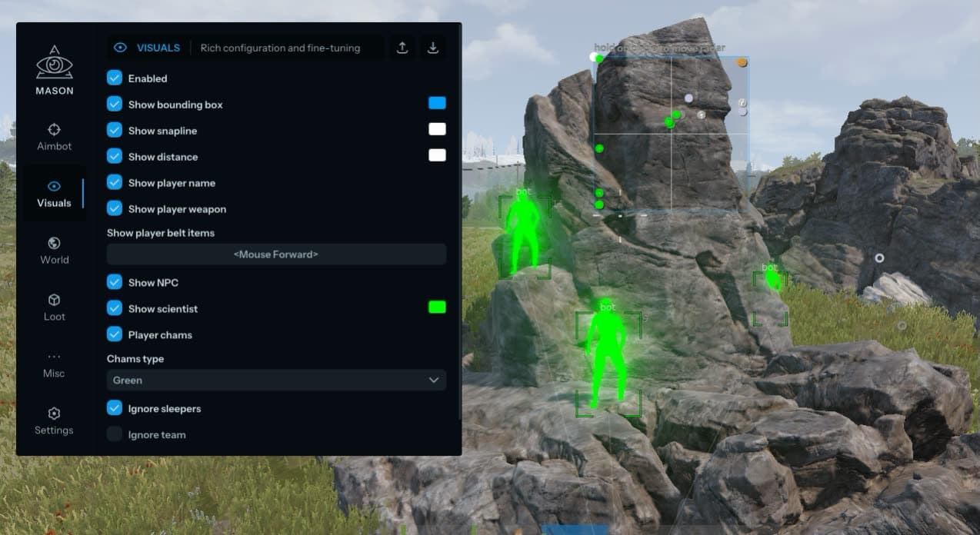Open the Aimbot crosshair section
Viewport: 980px width, 535px height.
click(54, 130)
